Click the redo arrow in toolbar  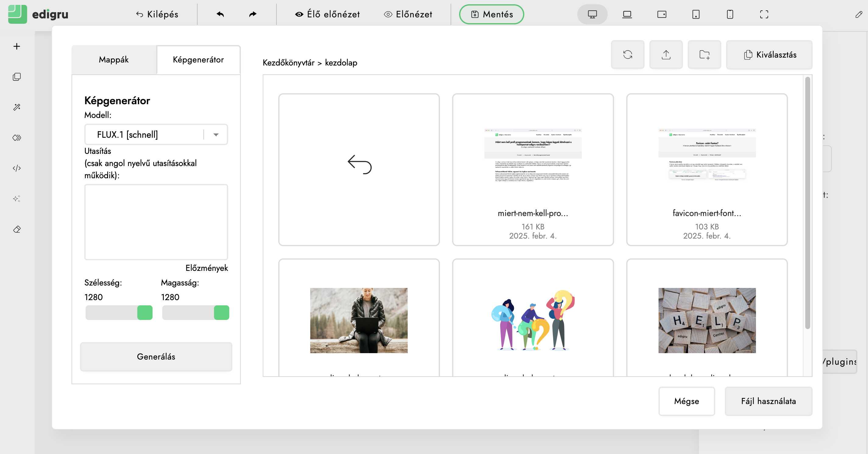coord(253,14)
